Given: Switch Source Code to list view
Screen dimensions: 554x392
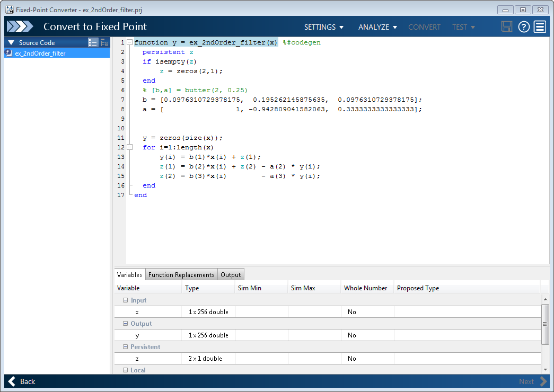Looking at the screenshot, I should click(x=93, y=42).
